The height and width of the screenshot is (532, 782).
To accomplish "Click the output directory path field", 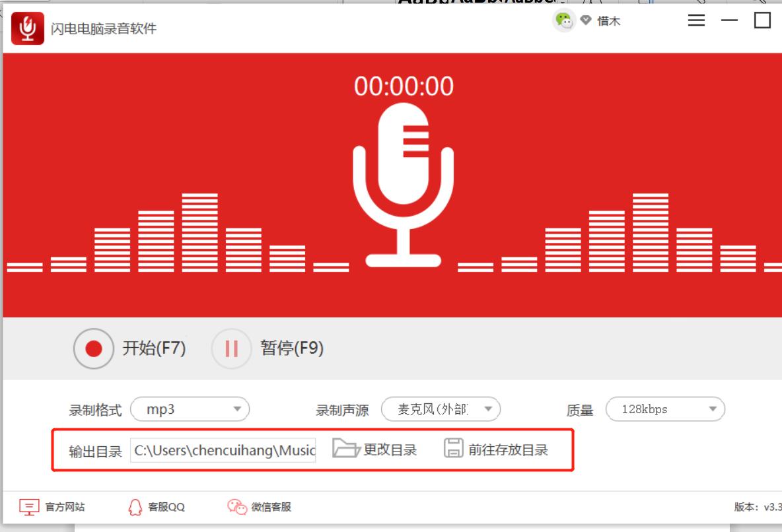I will point(223,450).
